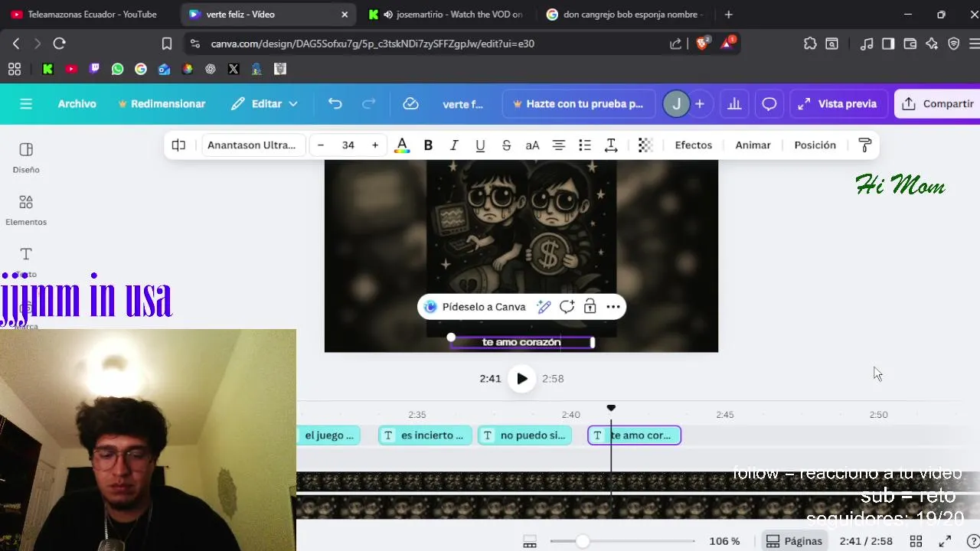980x551 pixels.
Task: Switch to josemartirio VOD tab
Action: (446, 14)
